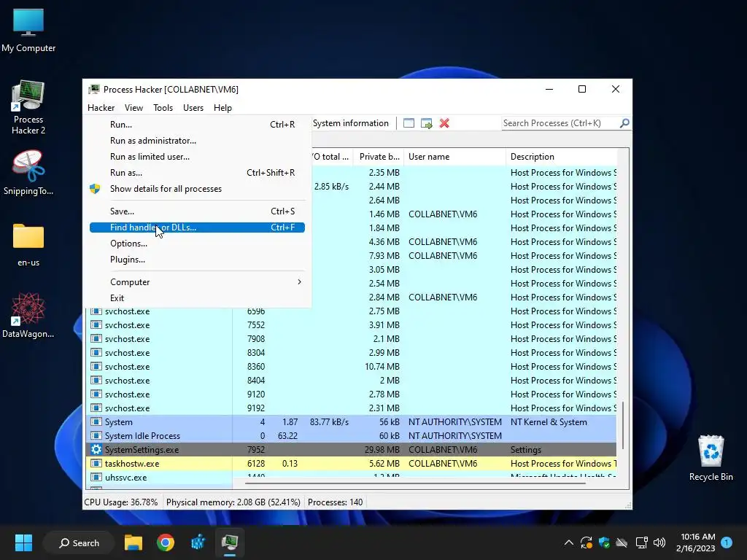Sort by I/O total column header
This screenshot has height=560, width=747.
[x=332, y=157]
